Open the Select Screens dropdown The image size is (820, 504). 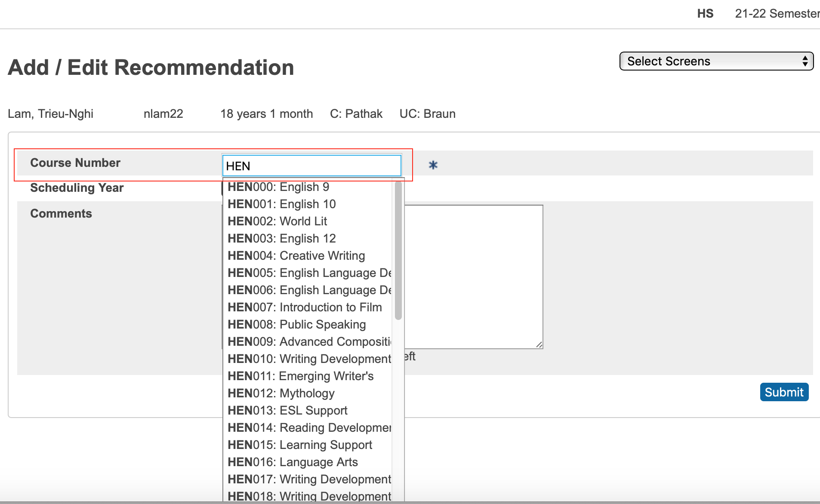click(x=716, y=61)
